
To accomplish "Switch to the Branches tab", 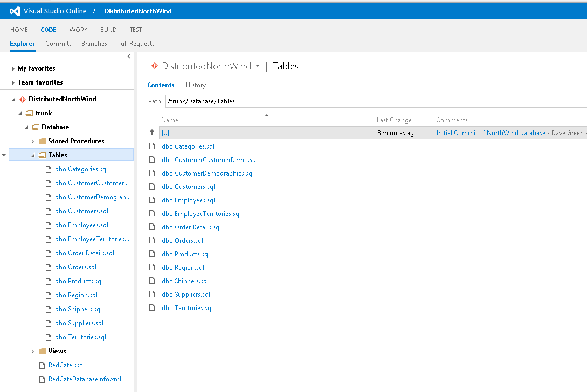I will pos(94,44).
